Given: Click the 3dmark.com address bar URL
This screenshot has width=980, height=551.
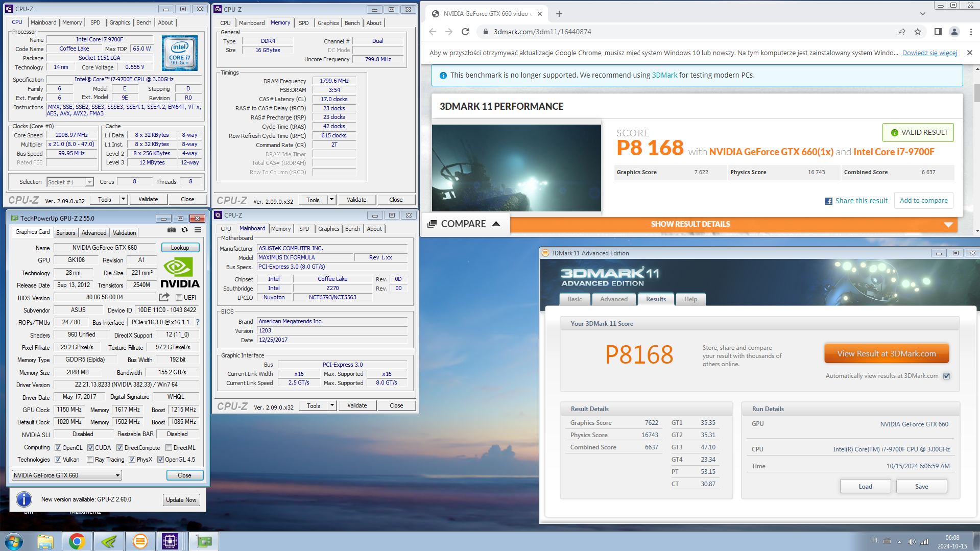Looking at the screenshot, I should [542, 32].
